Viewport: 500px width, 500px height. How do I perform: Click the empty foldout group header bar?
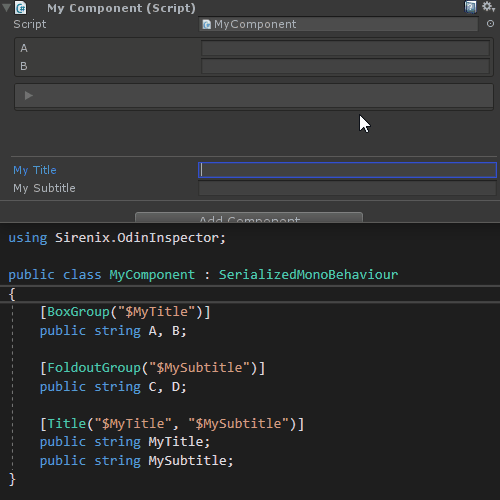pyautogui.click(x=254, y=96)
